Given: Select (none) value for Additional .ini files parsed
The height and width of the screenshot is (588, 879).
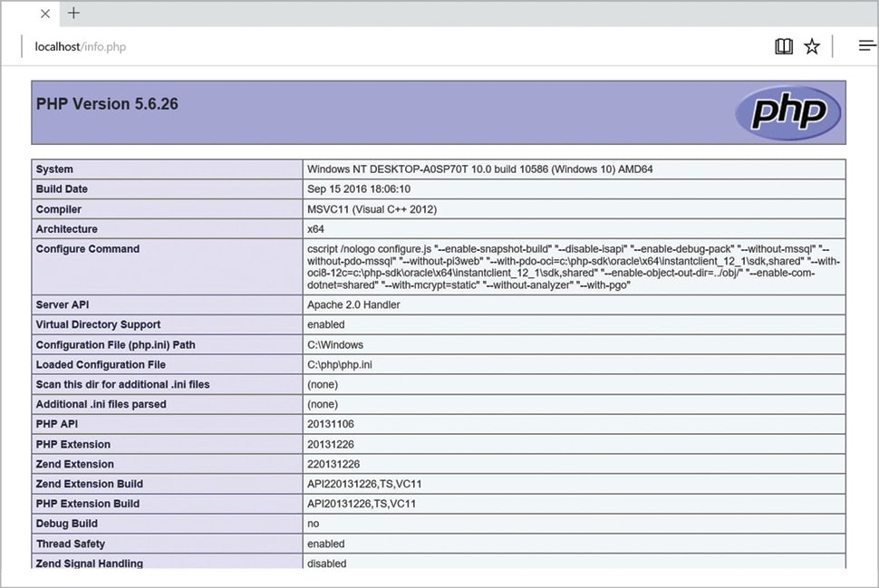Looking at the screenshot, I should point(323,404).
